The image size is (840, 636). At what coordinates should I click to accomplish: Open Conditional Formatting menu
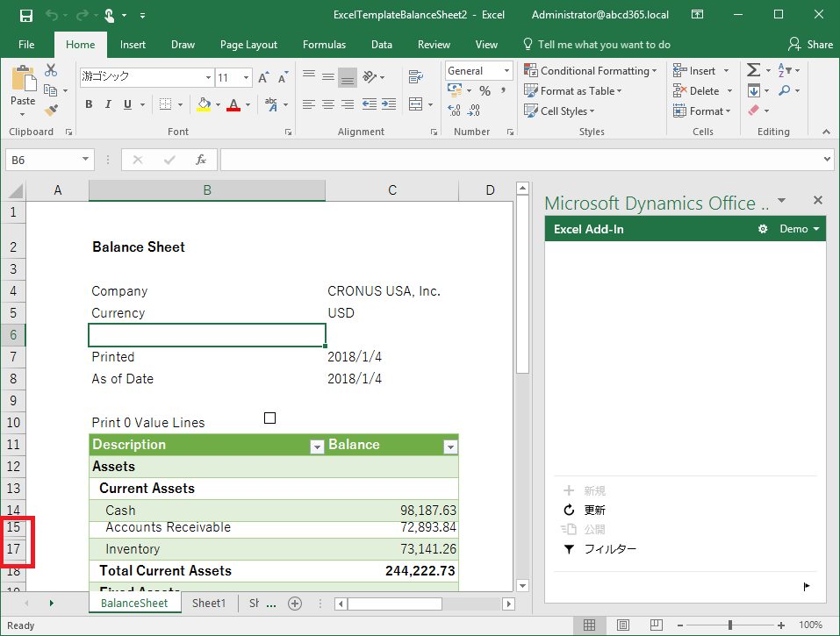pos(591,71)
